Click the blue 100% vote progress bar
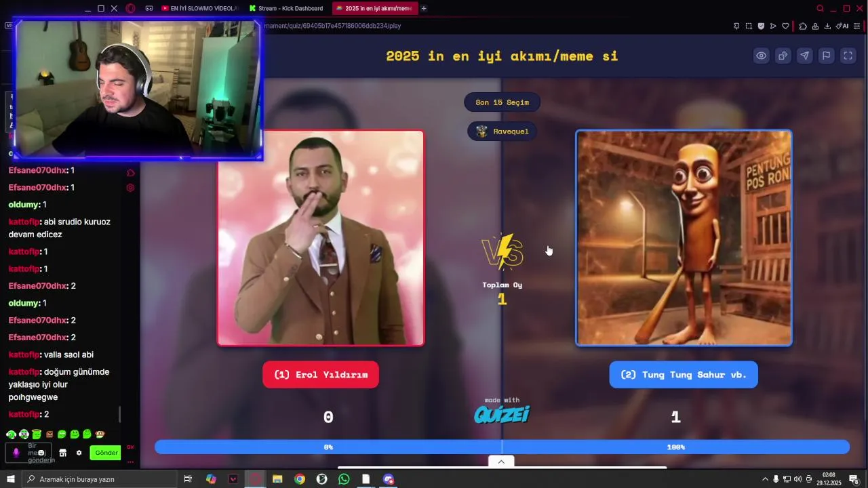This screenshot has width=868, height=488. pyautogui.click(x=676, y=447)
